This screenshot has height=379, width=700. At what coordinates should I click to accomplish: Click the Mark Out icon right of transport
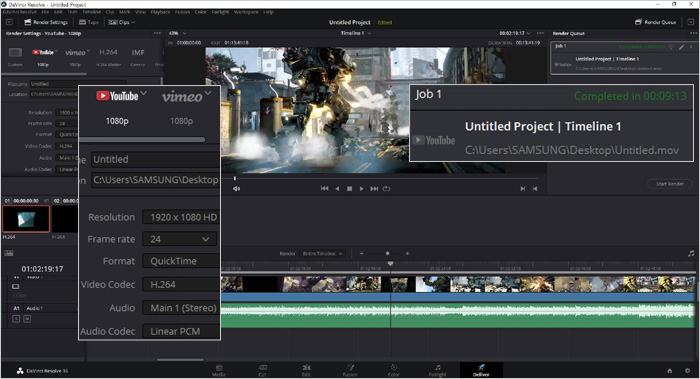click(535, 189)
